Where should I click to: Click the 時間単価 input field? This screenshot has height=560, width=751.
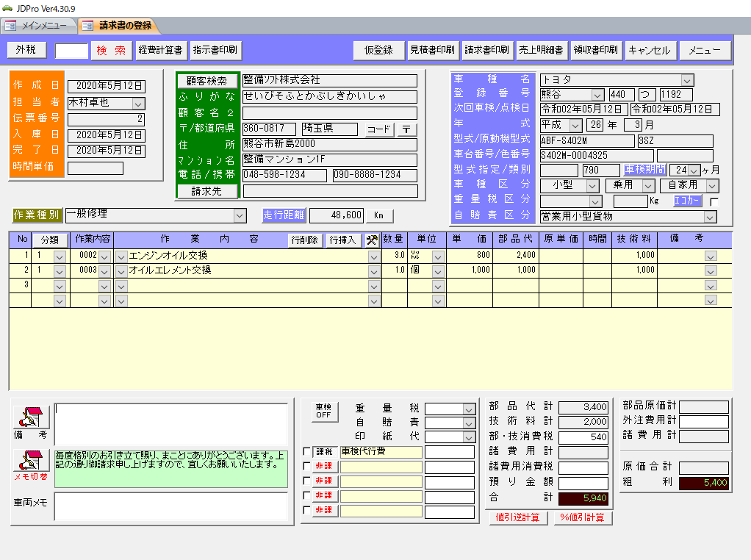(96, 168)
